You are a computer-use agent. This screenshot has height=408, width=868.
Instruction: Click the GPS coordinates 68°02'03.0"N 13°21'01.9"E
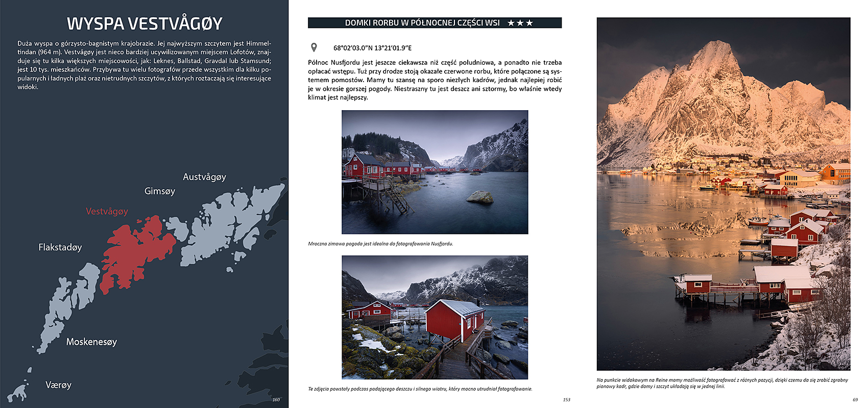pos(372,48)
